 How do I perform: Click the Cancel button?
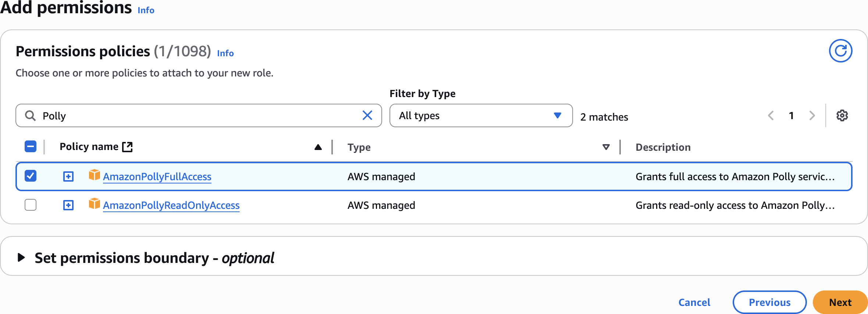click(x=694, y=302)
